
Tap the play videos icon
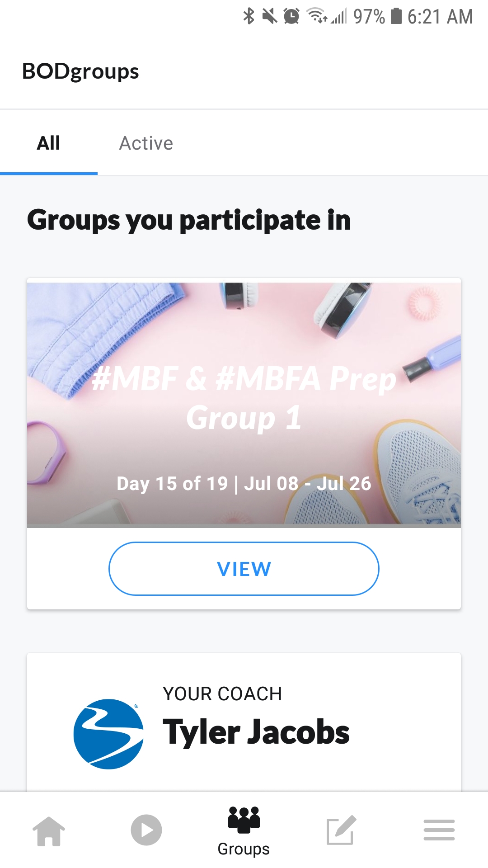point(146,830)
